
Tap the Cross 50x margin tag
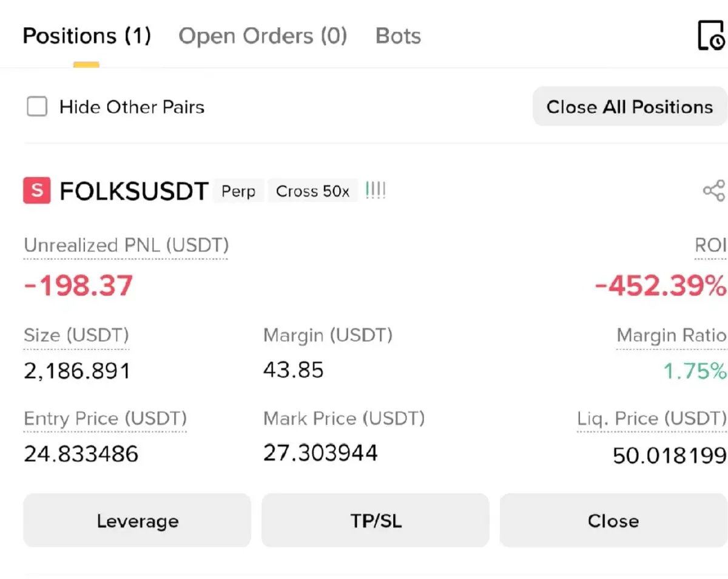312,191
